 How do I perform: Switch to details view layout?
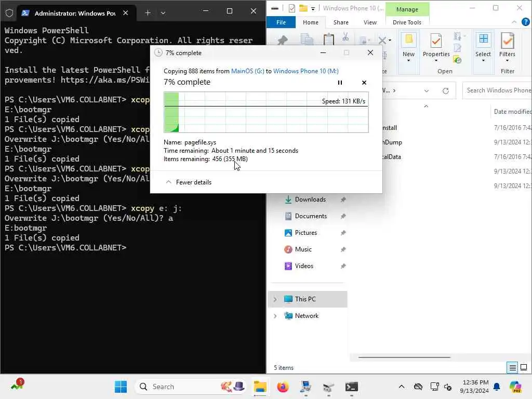(512, 367)
